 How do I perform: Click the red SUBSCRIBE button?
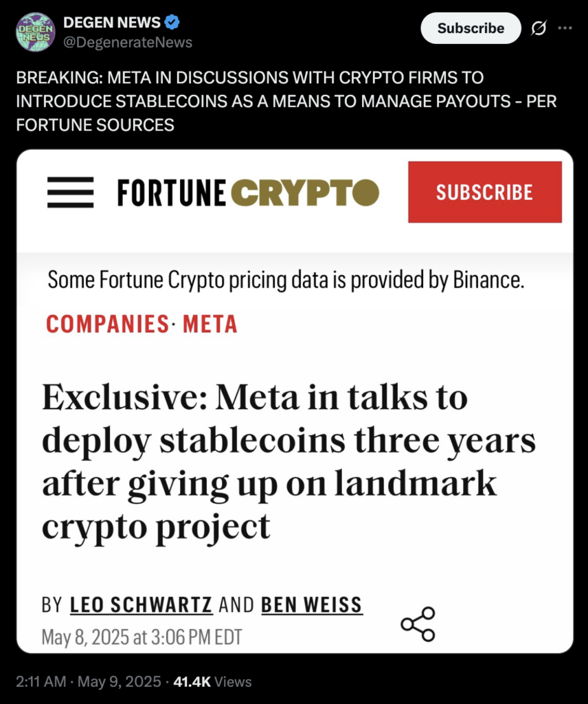point(485,192)
